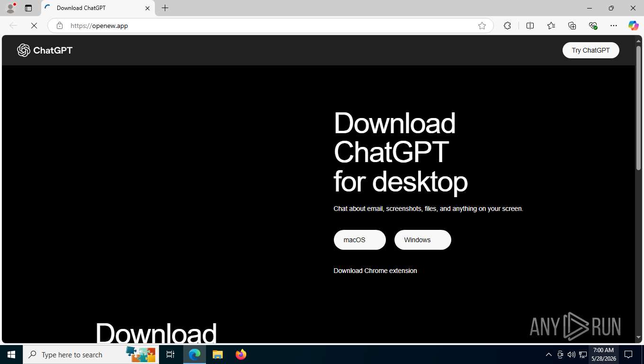
Task: Launch Firefox from the taskbar
Action: coord(241,355)
